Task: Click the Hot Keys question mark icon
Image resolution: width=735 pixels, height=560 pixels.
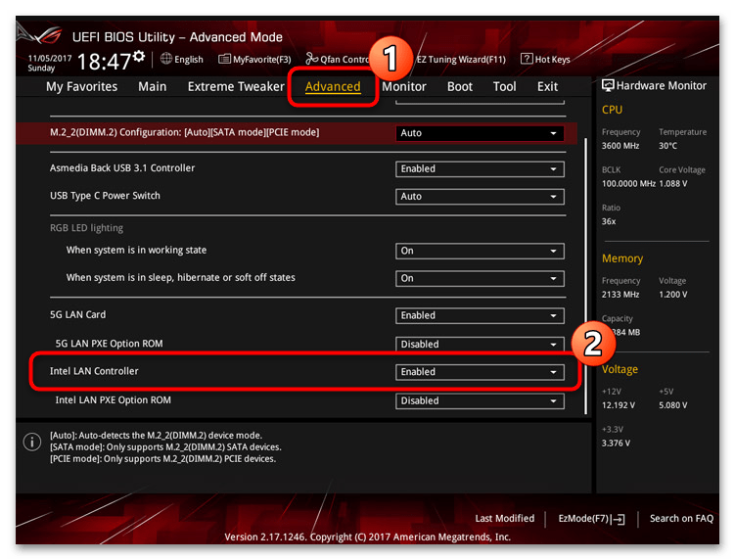Action: [x=527, y=59]
